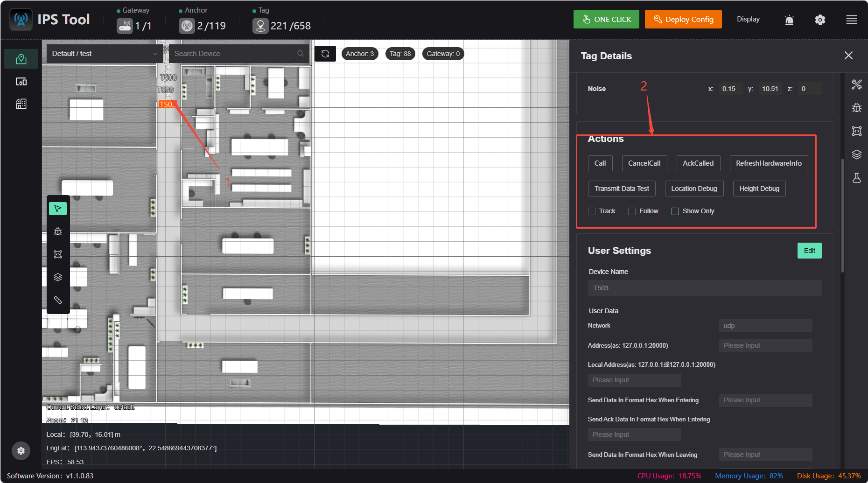This screenshot has height=483, width=868.
Task: Open the frame icon on right rail
Action: coord(857,131)
